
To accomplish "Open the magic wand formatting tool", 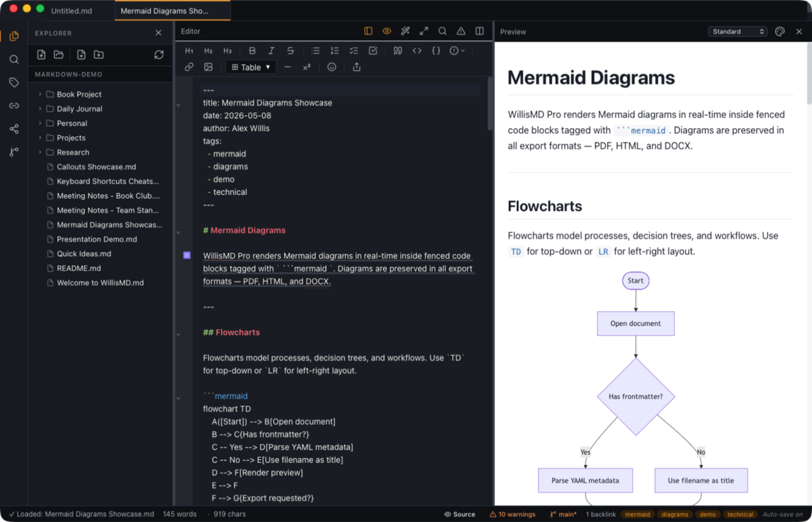I will pos(405,31).
